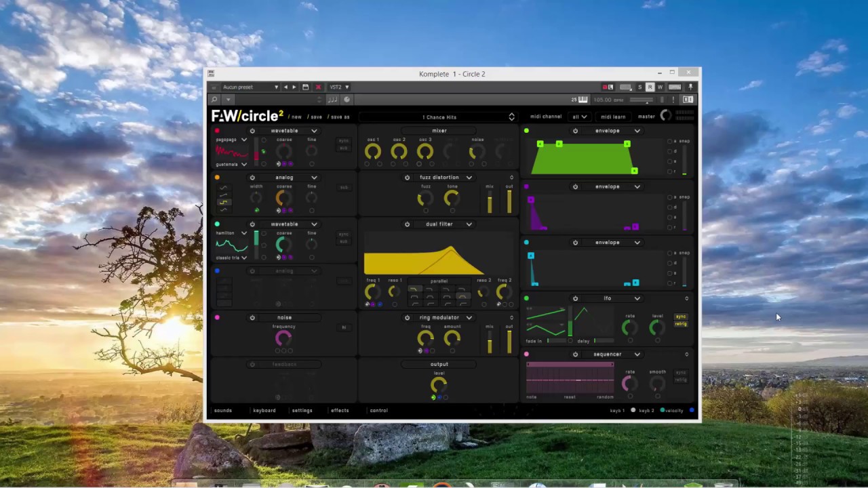This screenshot has width=868, height=488.
Task: Go to the previous preset with the left arrow
Action: click(285, 87)
